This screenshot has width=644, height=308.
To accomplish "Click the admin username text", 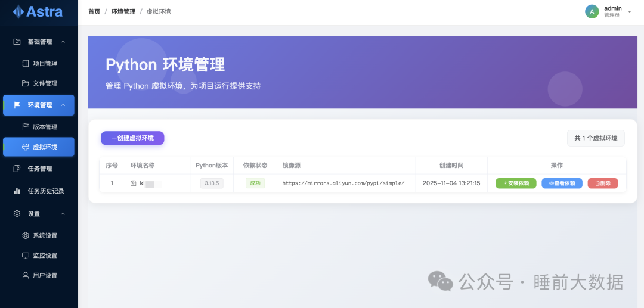I will tap(613, 8).
